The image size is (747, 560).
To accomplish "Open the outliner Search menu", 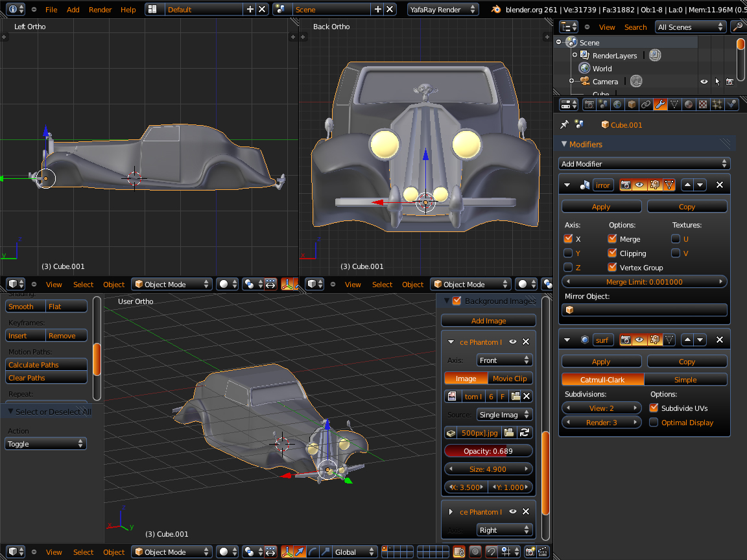I will [635, 27].
